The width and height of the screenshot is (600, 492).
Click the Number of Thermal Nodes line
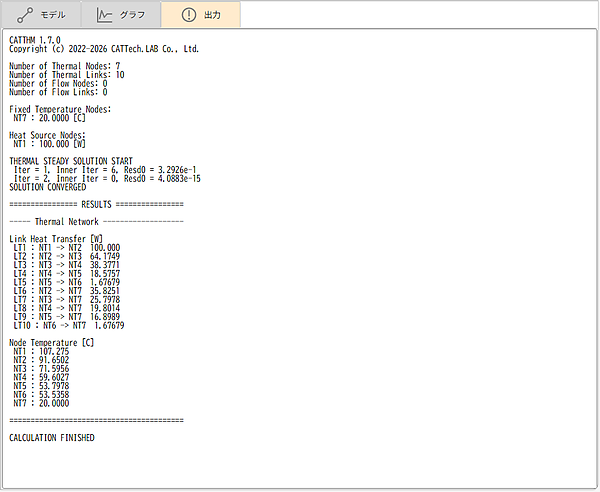(65, 66)
